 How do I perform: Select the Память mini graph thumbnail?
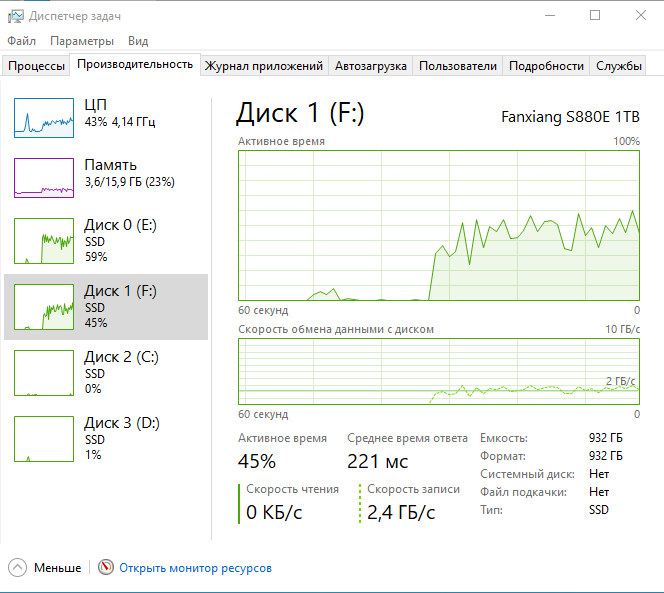point(44,177)
